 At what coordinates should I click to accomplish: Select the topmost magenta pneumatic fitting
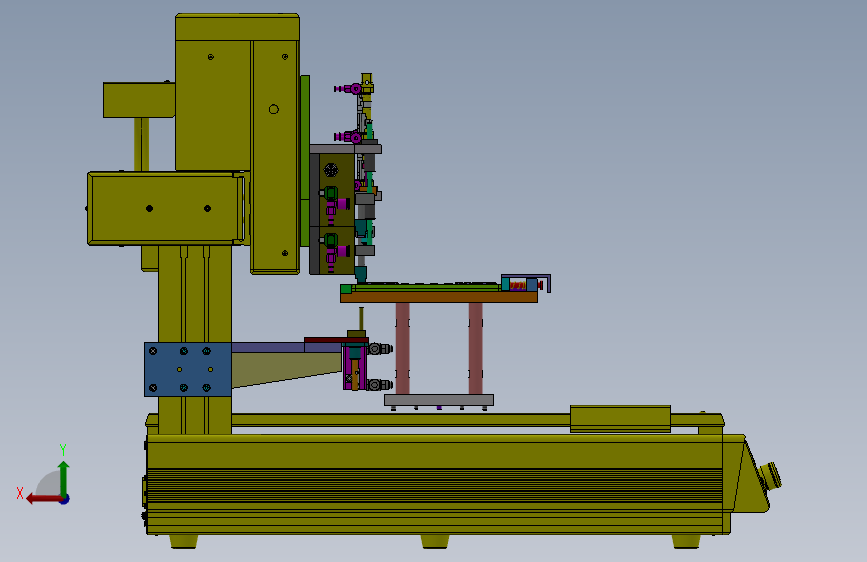coord(349,89)
